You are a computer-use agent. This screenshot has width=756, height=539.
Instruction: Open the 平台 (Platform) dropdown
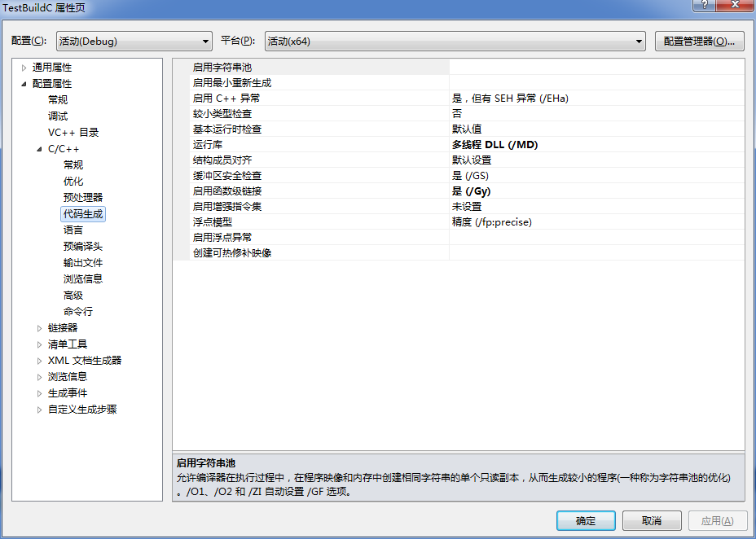[455, 42]
